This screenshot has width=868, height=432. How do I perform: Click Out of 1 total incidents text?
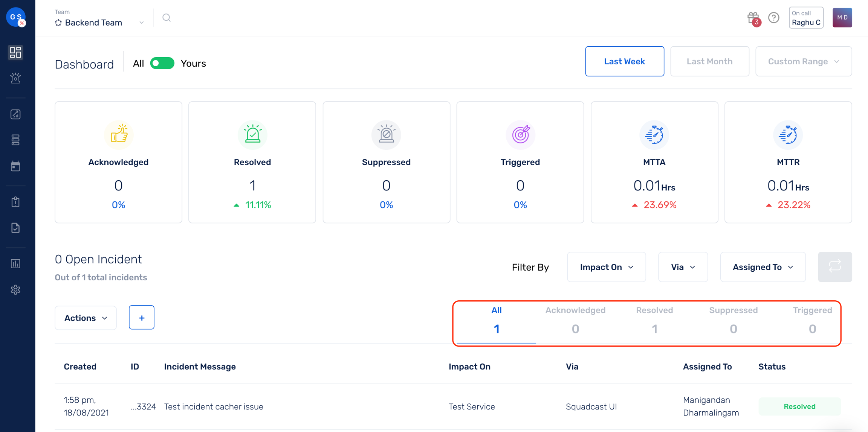101,277
